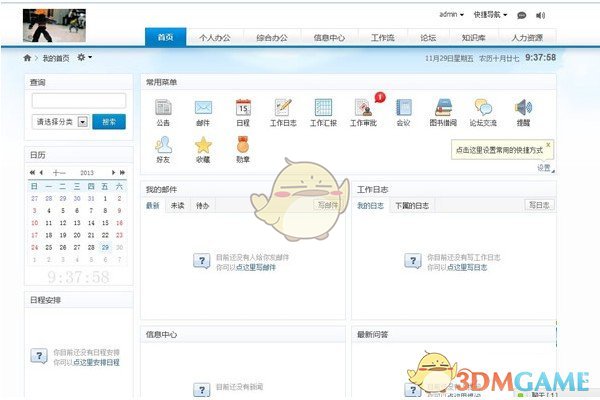Click the 写邮件 button

click(x=328, y=205)
